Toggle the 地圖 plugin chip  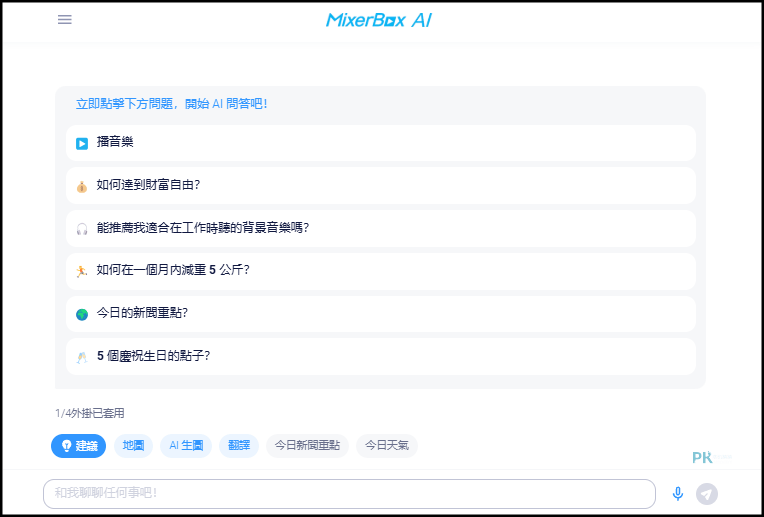pyautogui.click(x=134, y=446)
